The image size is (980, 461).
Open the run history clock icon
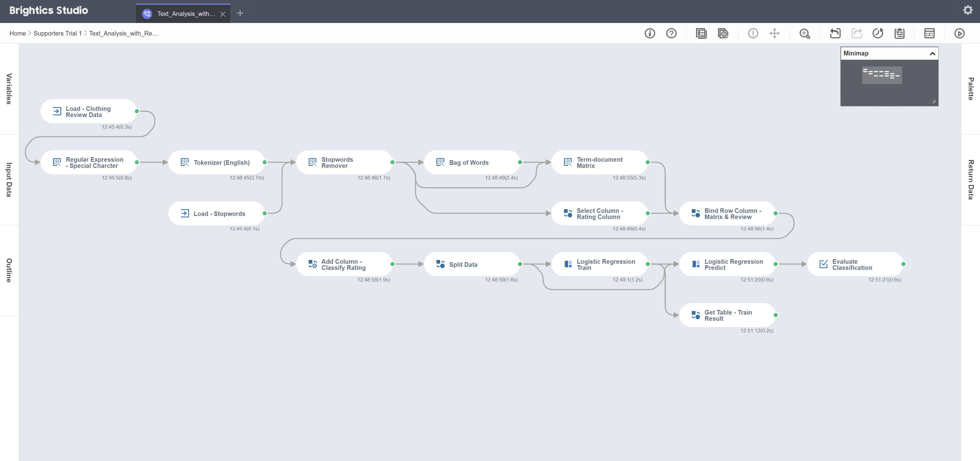877,33
